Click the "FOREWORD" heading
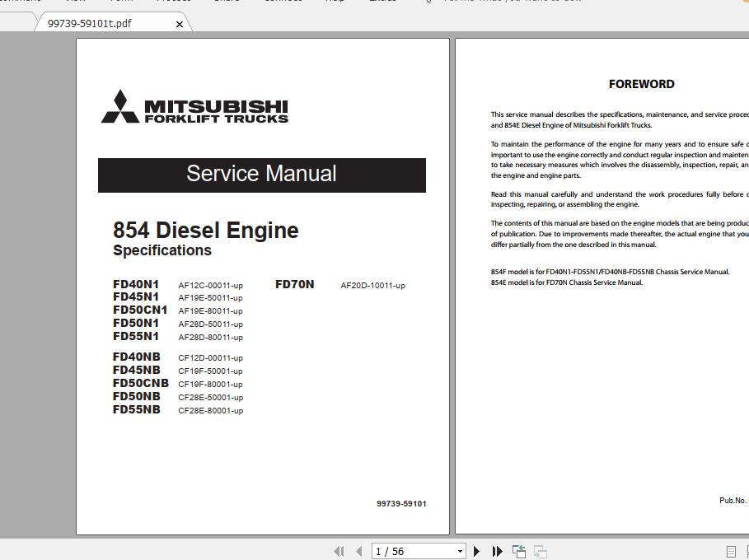The width and height of the screenshot is (749, 560). [642, 84]
